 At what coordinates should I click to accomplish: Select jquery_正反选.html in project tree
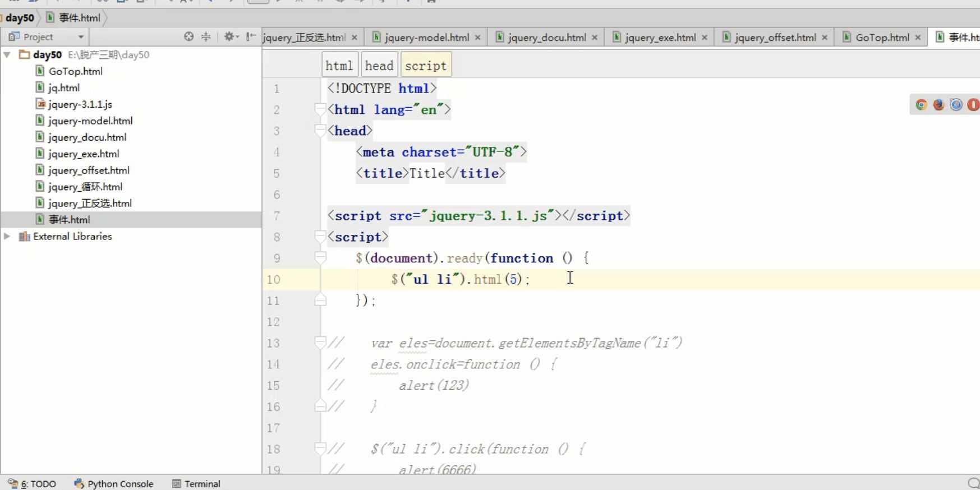[x=90, y=203]
